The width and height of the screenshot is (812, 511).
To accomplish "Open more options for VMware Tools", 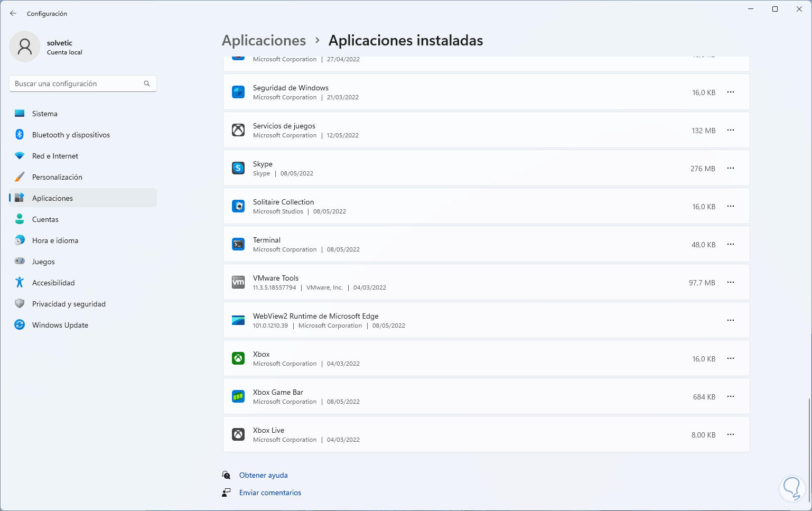I will (x=731, y=282).
